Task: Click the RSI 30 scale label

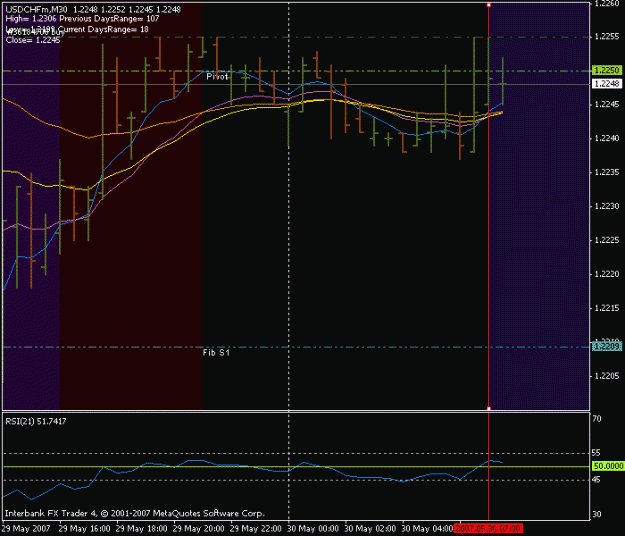Action: tap(597, 514)
